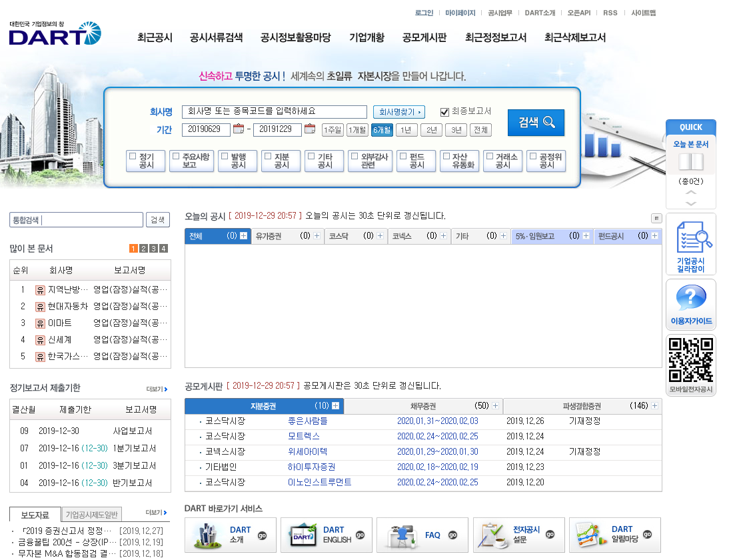
Task: Click 더보기 arrow next to 정기보고서 제출기한
Action: 157,389
